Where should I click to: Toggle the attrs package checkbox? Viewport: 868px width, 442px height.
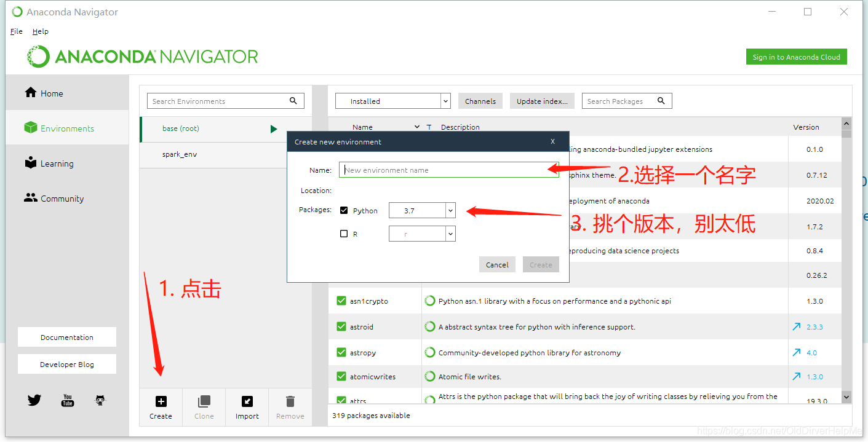tap(341, 400)
